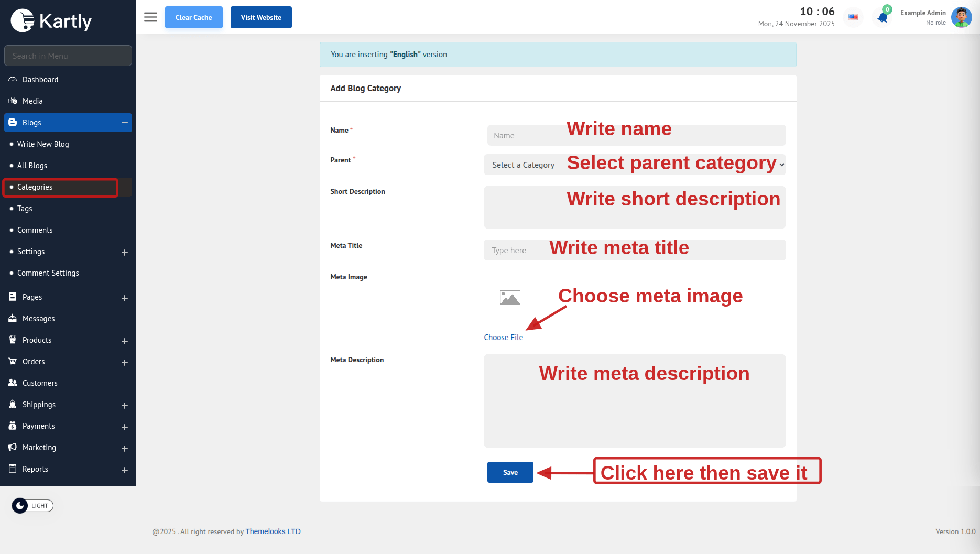This screenshot has height=554, width=980.
Task: Open Write New Blog menu item
Action: coord(43,144)
